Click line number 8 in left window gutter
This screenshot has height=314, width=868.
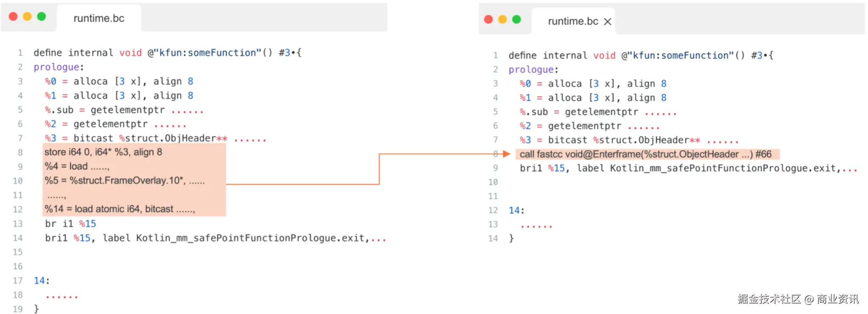point(20,153)
